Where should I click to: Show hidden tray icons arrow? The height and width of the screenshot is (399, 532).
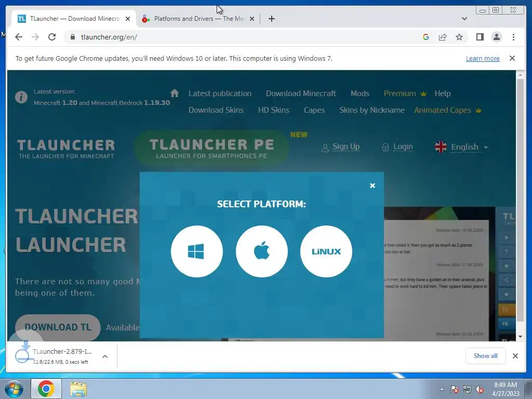click(x=442, y=389)
